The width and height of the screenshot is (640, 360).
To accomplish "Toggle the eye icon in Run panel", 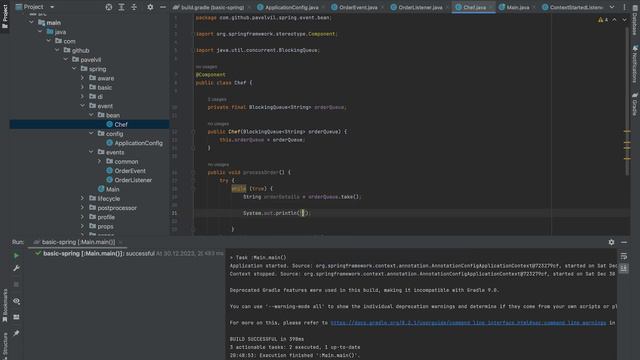I will pyautogui.click(x=16, y=301).
